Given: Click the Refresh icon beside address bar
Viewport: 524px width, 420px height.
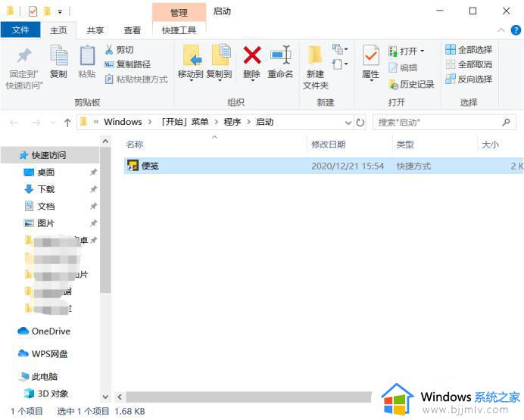Looking at the screenshot, I should pyautogui.click(x=360, y=123).
